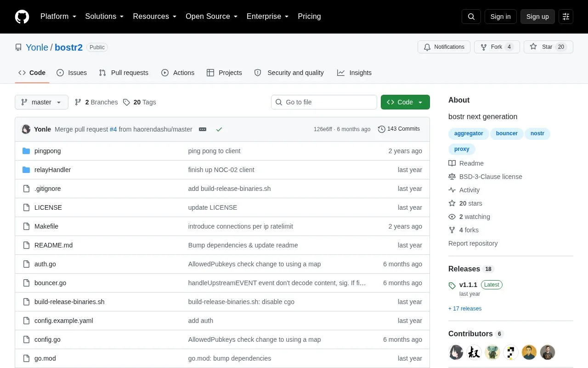The width and height of the screenshot is (588, 368).
Task: Open the green Code dropdown button
Action: tap(405, 102)
